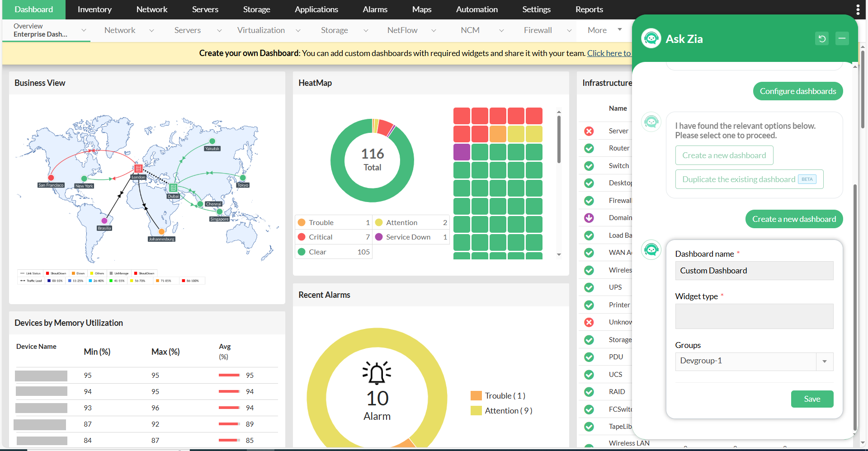Select the Create a new dashboard option
This screenshot has height=451, width=868.
pos(724,155)
